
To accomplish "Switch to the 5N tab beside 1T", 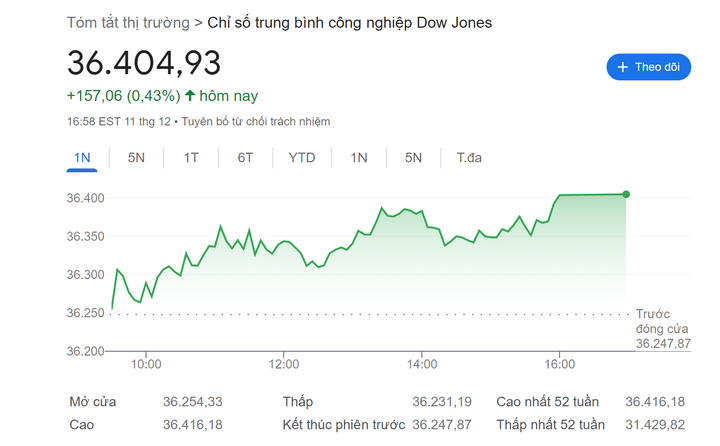I will pos(136,158).
